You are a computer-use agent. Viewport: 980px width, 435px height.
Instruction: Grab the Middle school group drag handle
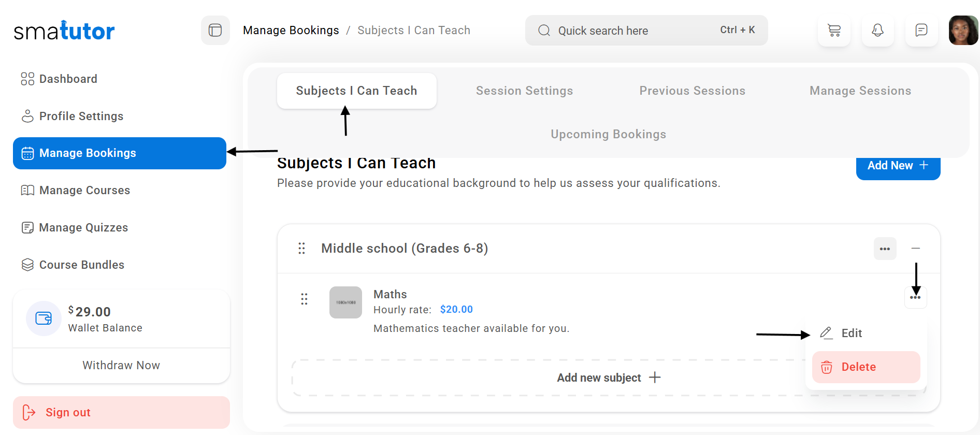[x=301, y=249]
